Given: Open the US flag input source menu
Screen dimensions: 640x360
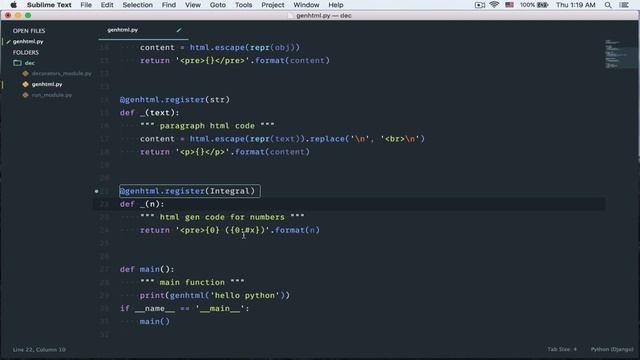Looking at the screenshot, I should pyautogui.click(x=509, y=5).
